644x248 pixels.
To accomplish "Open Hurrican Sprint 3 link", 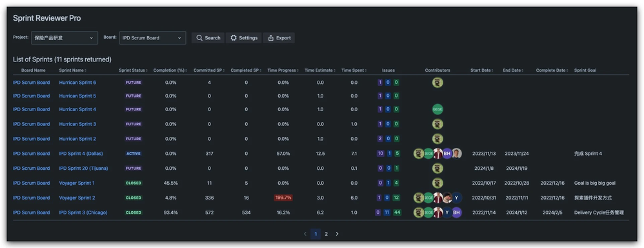I will coord(77,124).
